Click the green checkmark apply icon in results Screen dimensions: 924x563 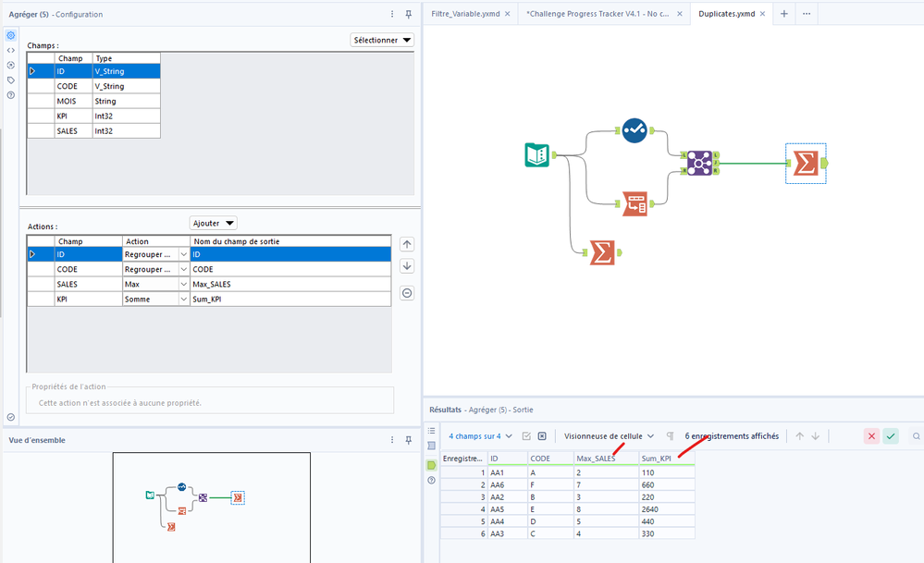pyautogui.click(x=891, y=436)
